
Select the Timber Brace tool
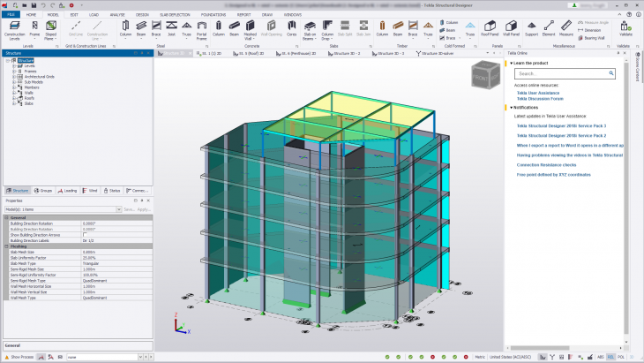[x=413, y=29]
